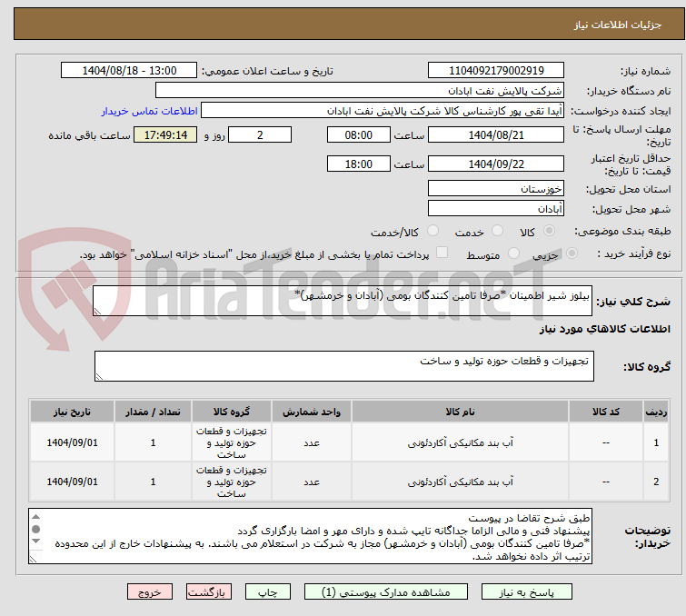
Task: Select the متوسط purchase type radio
Action: [x=513, y=253]
